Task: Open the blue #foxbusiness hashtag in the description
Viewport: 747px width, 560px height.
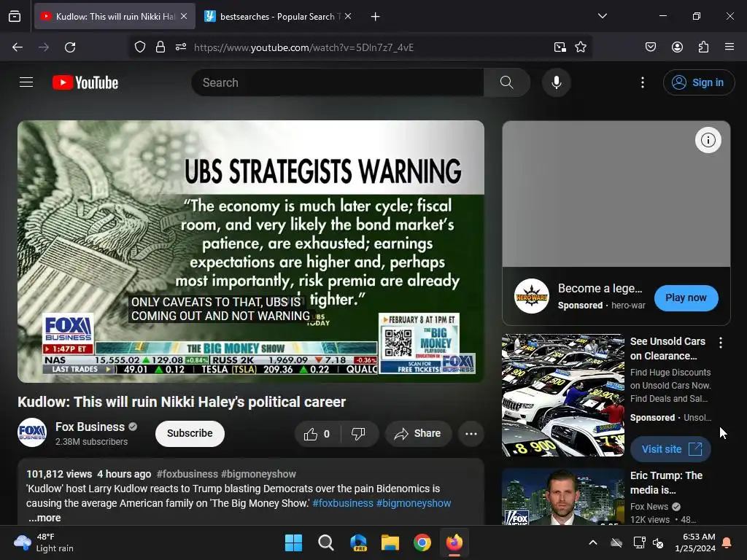Action: [x=343, y=503]
